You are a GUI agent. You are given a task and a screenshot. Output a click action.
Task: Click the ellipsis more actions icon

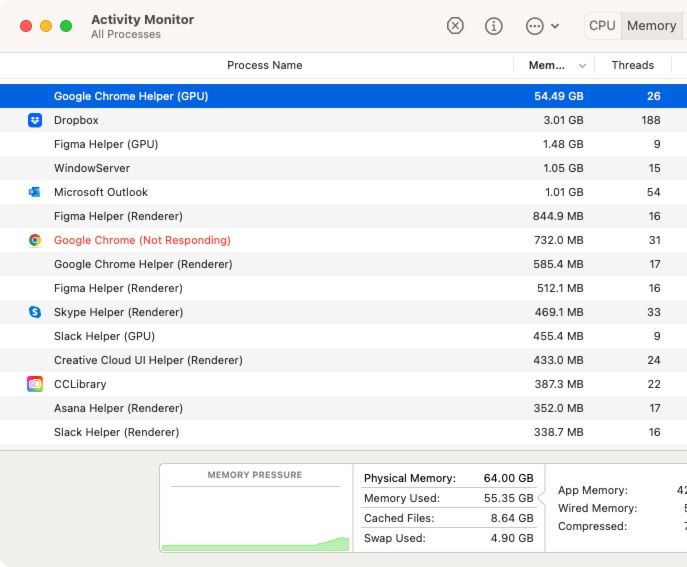(x=535, y=26)
